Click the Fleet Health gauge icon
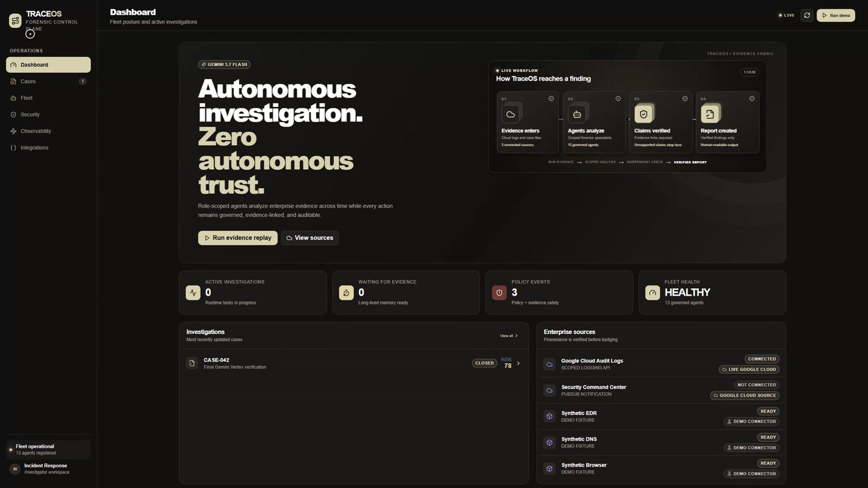 click(653, 293)
